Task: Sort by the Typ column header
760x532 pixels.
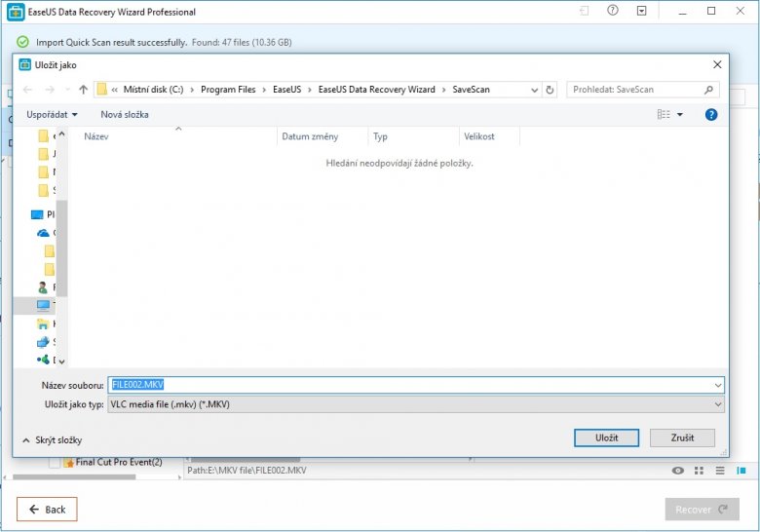Action: [413, 136]
